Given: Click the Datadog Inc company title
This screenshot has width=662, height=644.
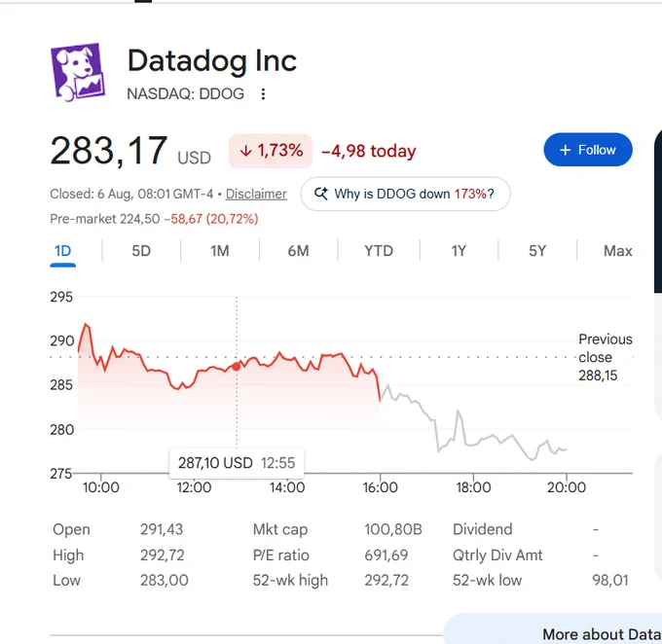Looking at the screenshot, I should click(212, 60).
